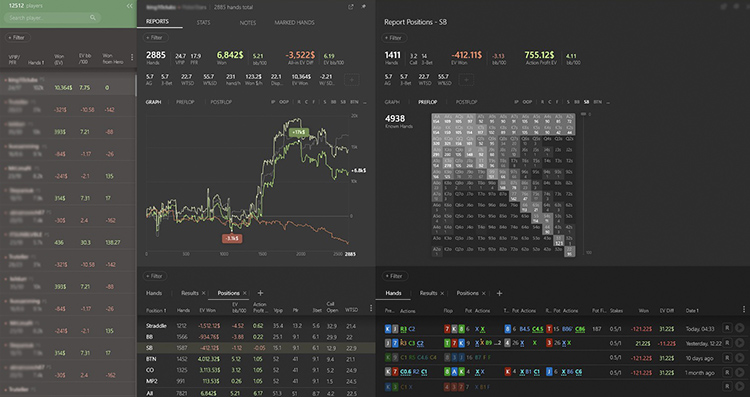The image size is (750, 397).
Task: Click the -3.1k$ low marker on graph
Action: pos(232,238)
